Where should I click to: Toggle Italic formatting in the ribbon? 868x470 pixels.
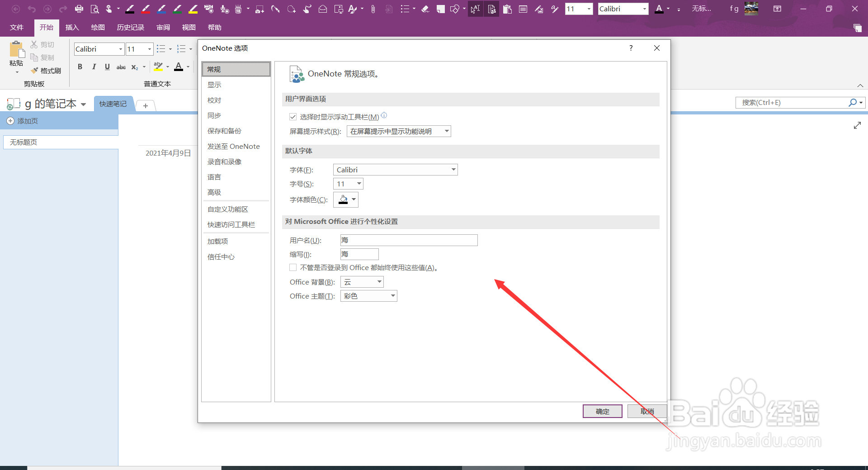coord(94,67)
